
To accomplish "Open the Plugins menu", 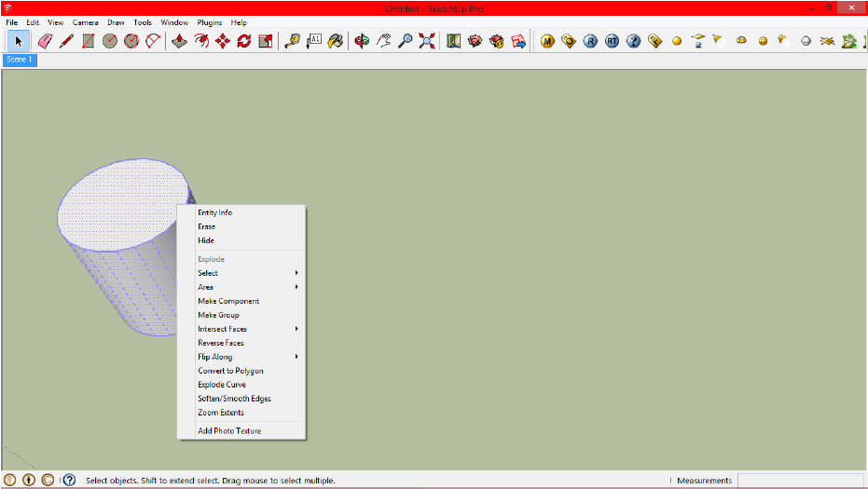I will tap(209, 22).
